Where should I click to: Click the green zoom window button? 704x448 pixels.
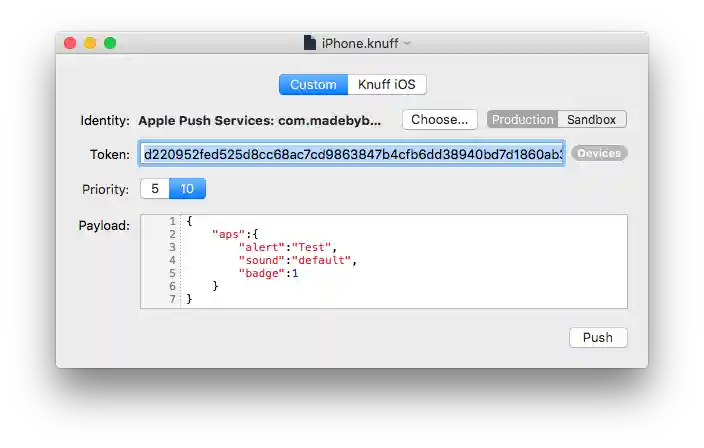coord(110,43)
